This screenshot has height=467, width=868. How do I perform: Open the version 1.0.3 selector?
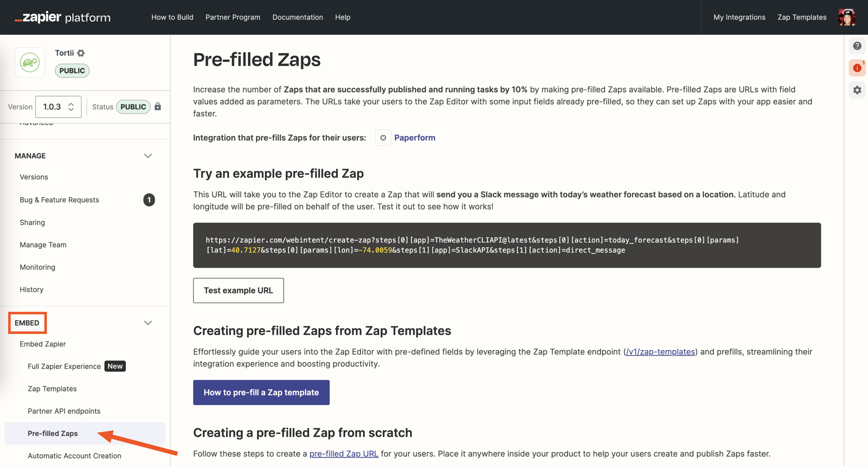pyautogui.click(x=58, y=107)
